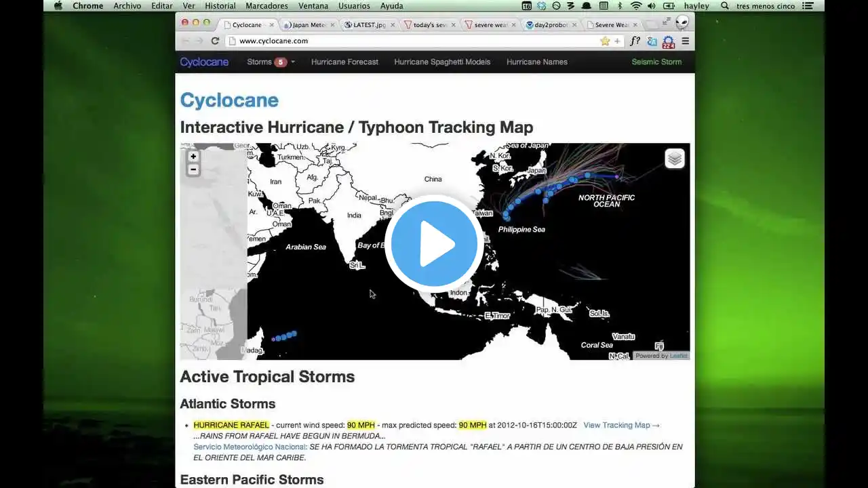Screen dimensions: 868x488
Task: Click the alien profile avatar in Chrome
Action: point(682,22)
